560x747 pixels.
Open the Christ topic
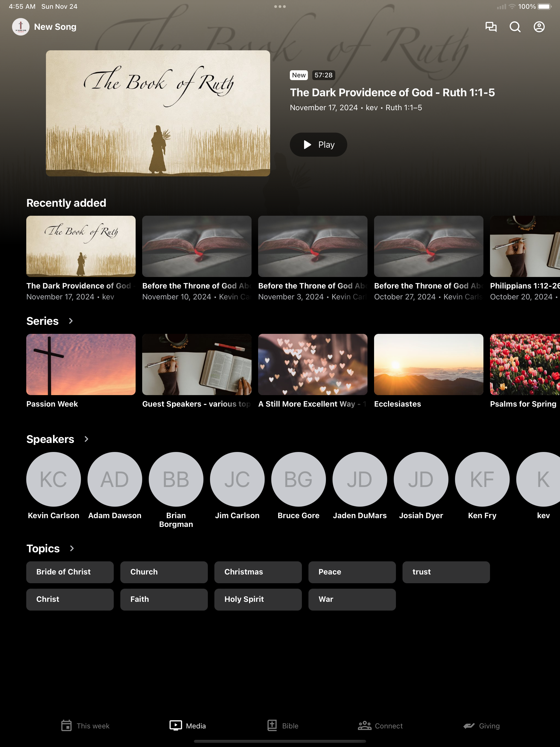coord(70,599)
